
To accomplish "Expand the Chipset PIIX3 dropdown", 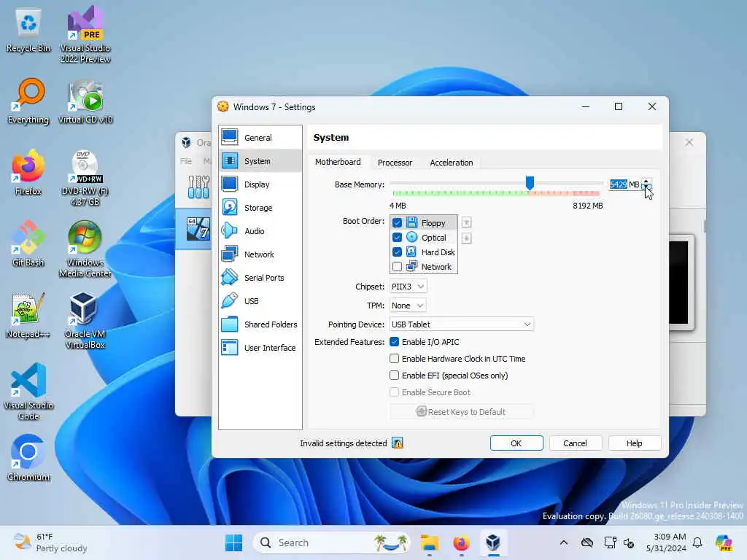I will [x=408, y=287].
